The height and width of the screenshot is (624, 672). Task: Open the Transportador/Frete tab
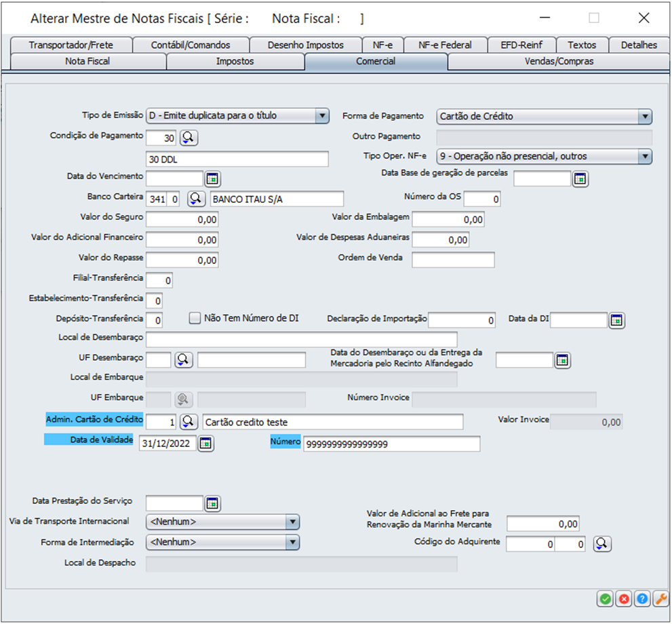[71, 45]
